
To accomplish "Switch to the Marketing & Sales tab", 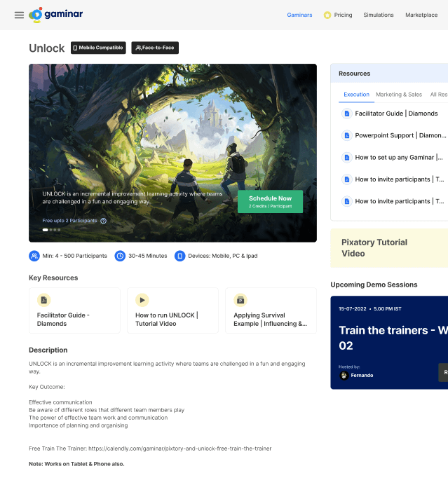I will pyautogui.click(x=399, y=95).
